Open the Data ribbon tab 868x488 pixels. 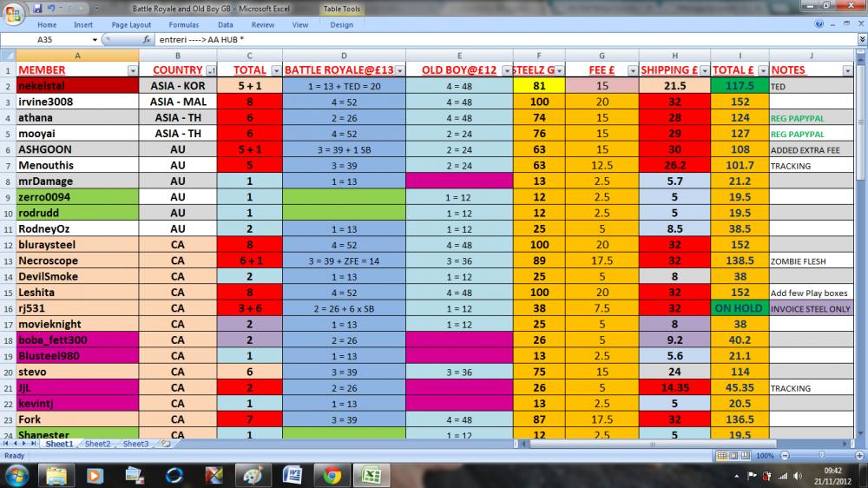pos(226,24)
